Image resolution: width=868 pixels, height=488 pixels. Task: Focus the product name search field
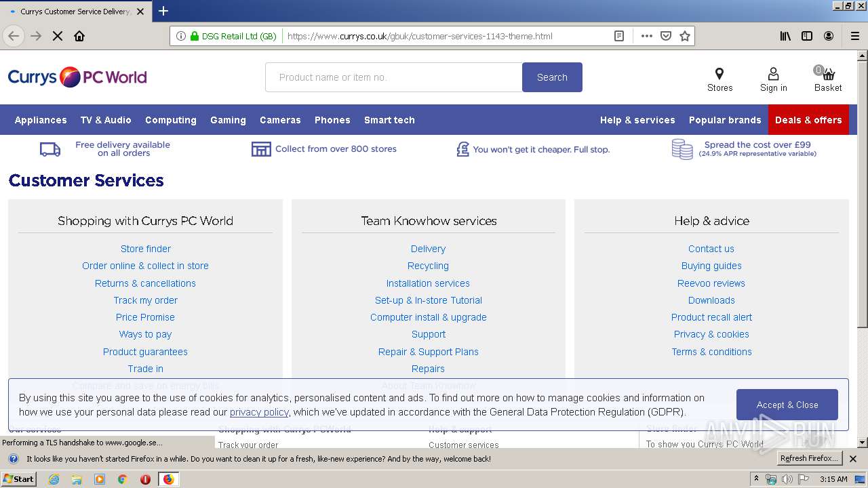[394, 77]
